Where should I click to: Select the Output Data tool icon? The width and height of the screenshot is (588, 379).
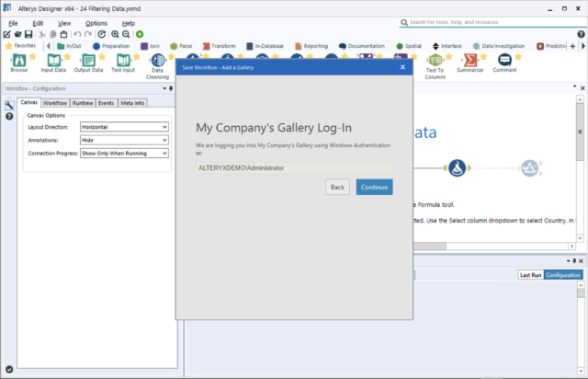click(x=88, y=60)
